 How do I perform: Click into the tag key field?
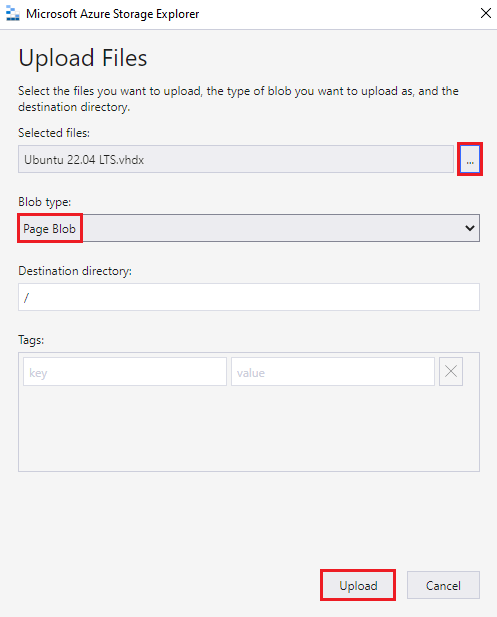tap(125, 371)
